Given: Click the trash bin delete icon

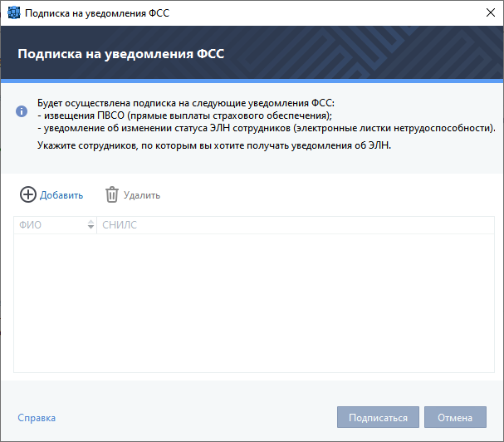Looking at the screenshot, I should pyautogui.click(x=112, y=195).
